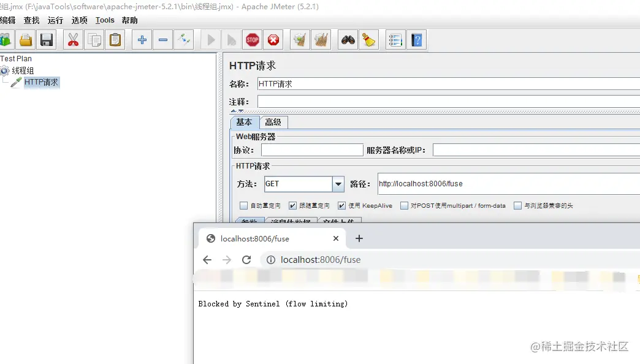Click the HTTP请求 panel heading
The width and height of the screenshot is (640, 364).
coord(253,66)
